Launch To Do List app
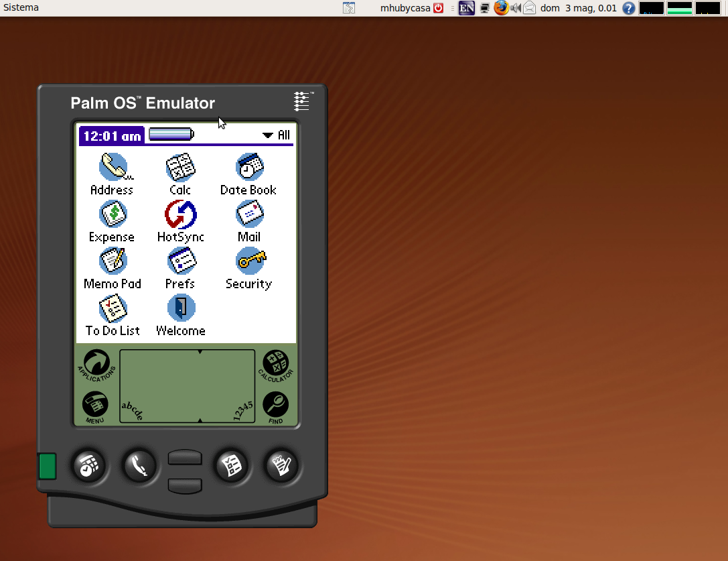 113,315
